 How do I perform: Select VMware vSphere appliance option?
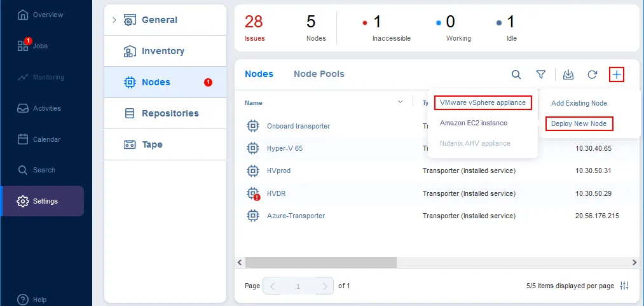[x=483, y=102]
